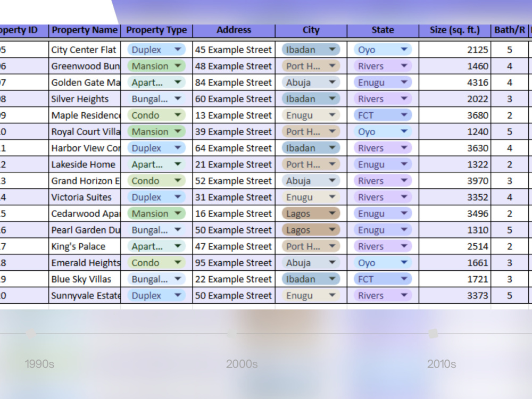
Task: Open Duplex type dropdown for Sunnyvale Estate
Action: 156,295
